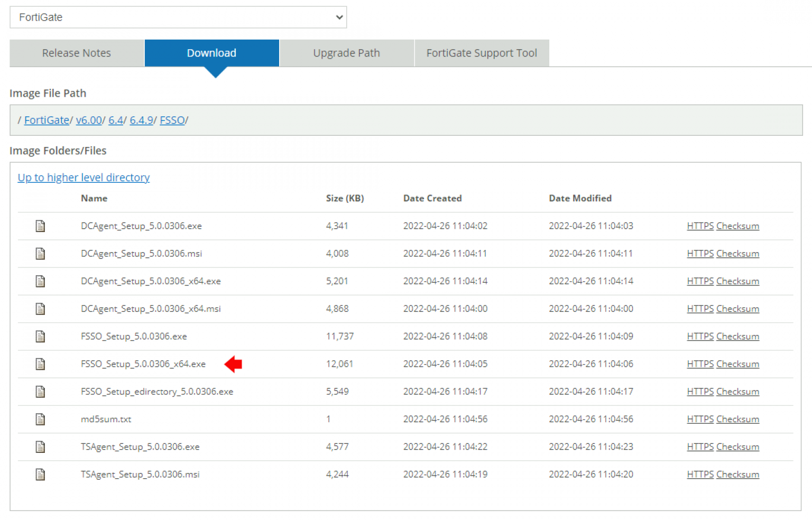Viewport: 812px width, 520px height.
Task: Expand the product list to change from FortiGate
Action: (178, 17)
